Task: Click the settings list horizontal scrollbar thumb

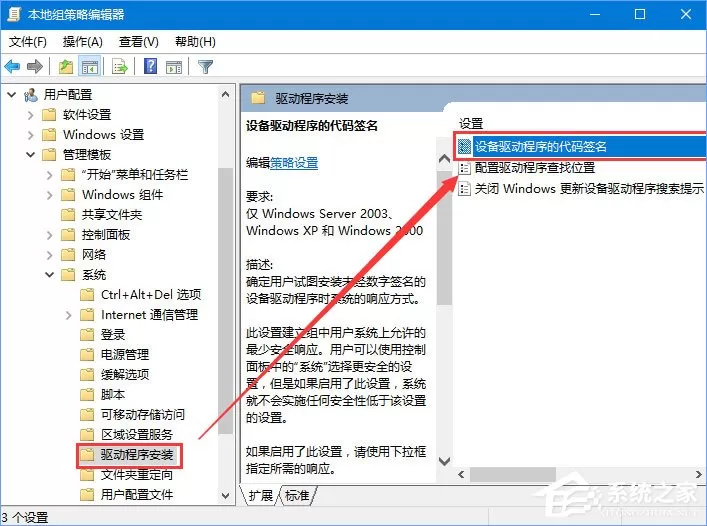Action: [513, 475]
